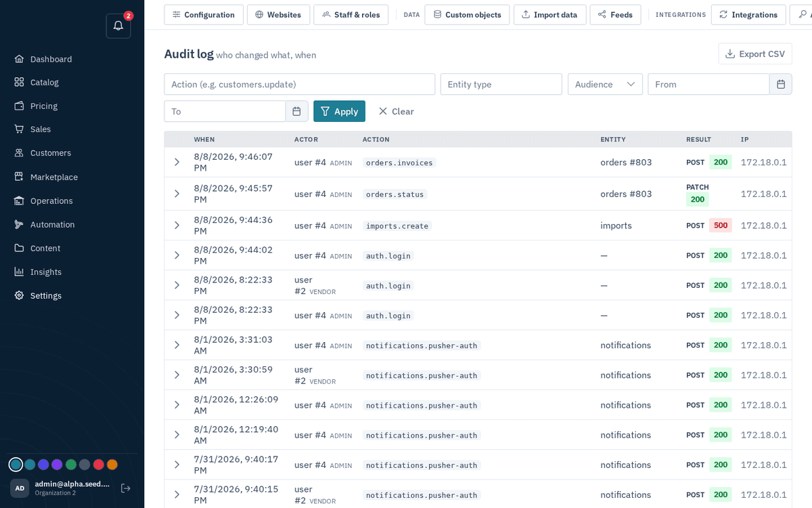Click the From date field
This screenshot has height=508, width=812.
(x=709, y=84)
